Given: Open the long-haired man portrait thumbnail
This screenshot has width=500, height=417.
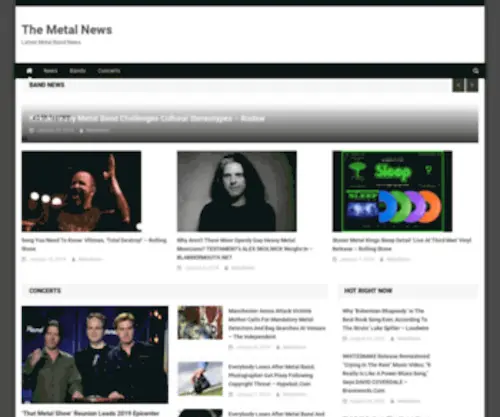Looking at the screenshot, I should coord(237,191).
